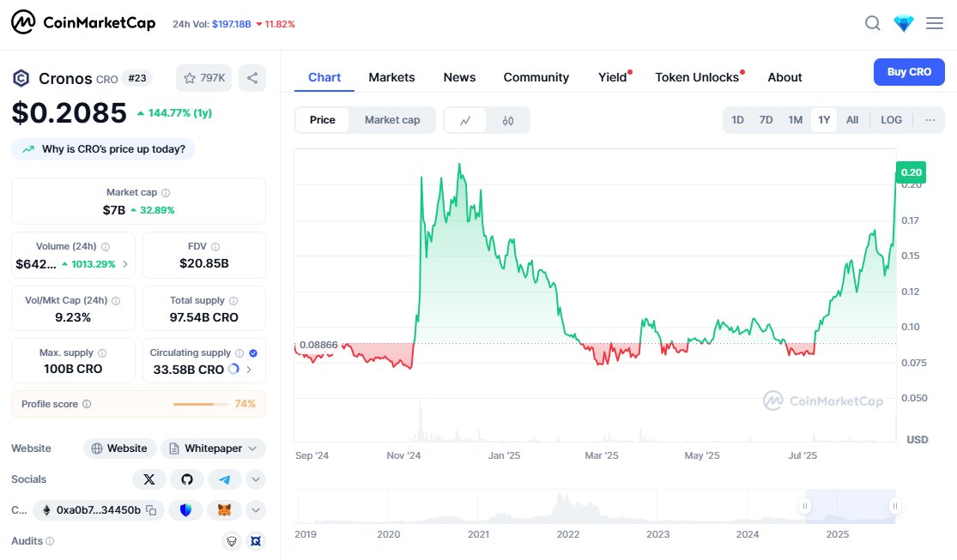Open the Yield tab
This screenshot has height=560, width=957.
[x=613, y=77]
